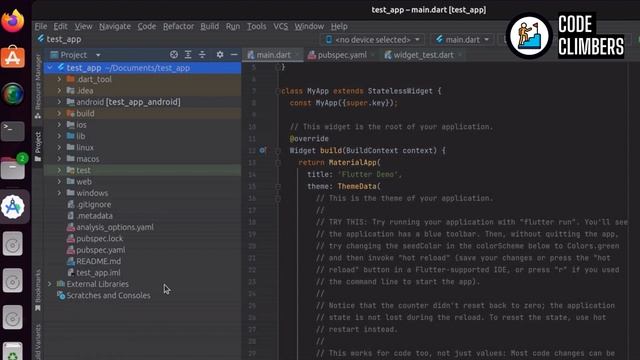The image size is (640, 360).
Task: Launch Ubuntu Software from the dock
Action: (x=13, y=57)
